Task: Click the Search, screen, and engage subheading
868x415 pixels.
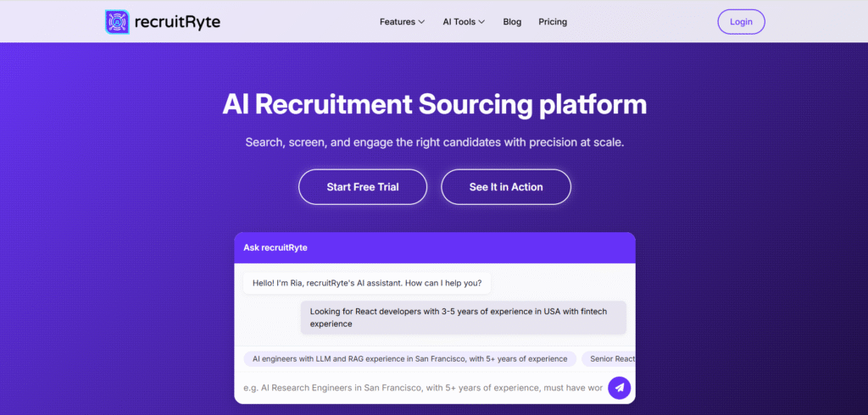Action: click(434, 142)
